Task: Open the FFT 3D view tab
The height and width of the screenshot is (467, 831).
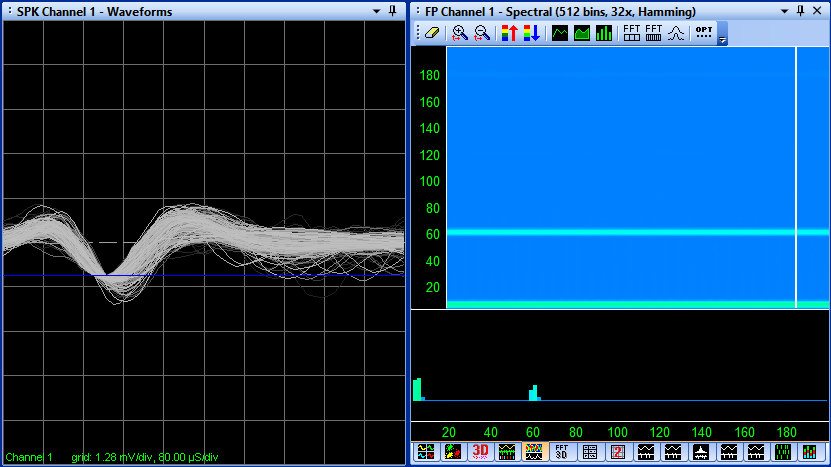Action: [562, 452]
